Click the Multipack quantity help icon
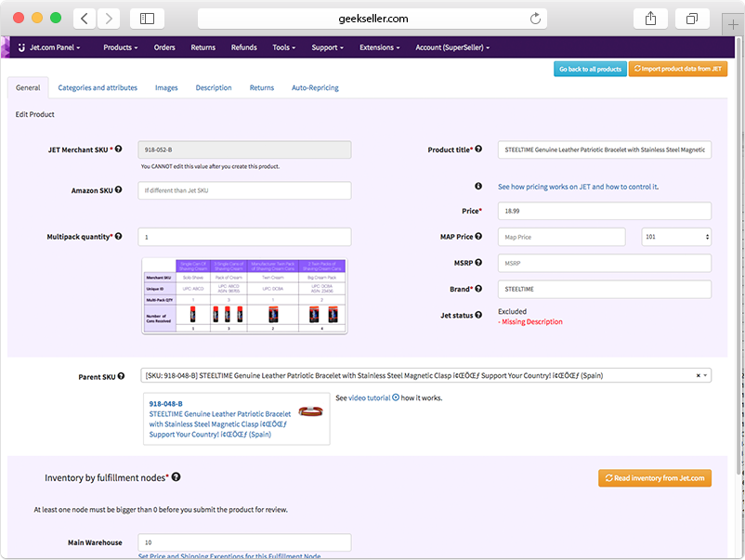The width and height of the screenshot is (745, 560). pos(118,236)
